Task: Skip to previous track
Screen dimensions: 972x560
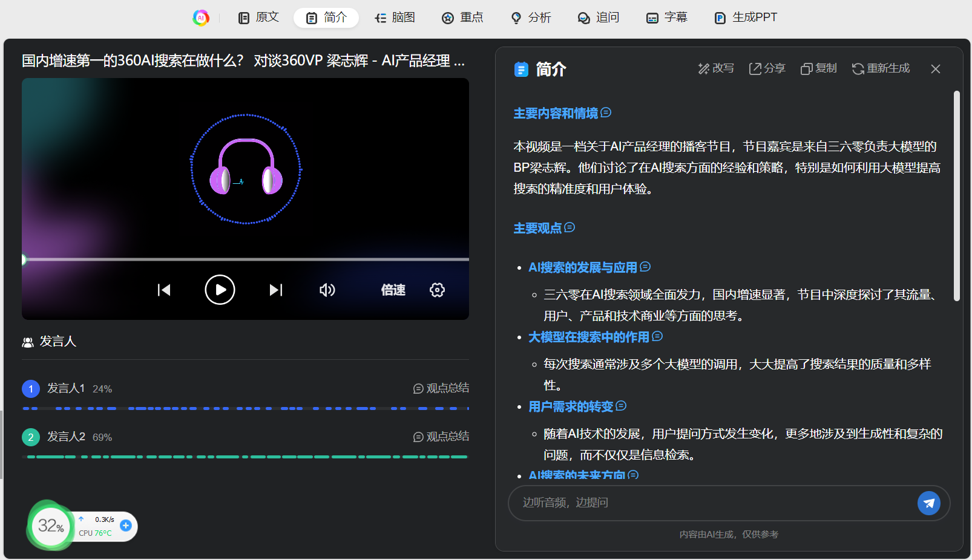Action: 164,290
